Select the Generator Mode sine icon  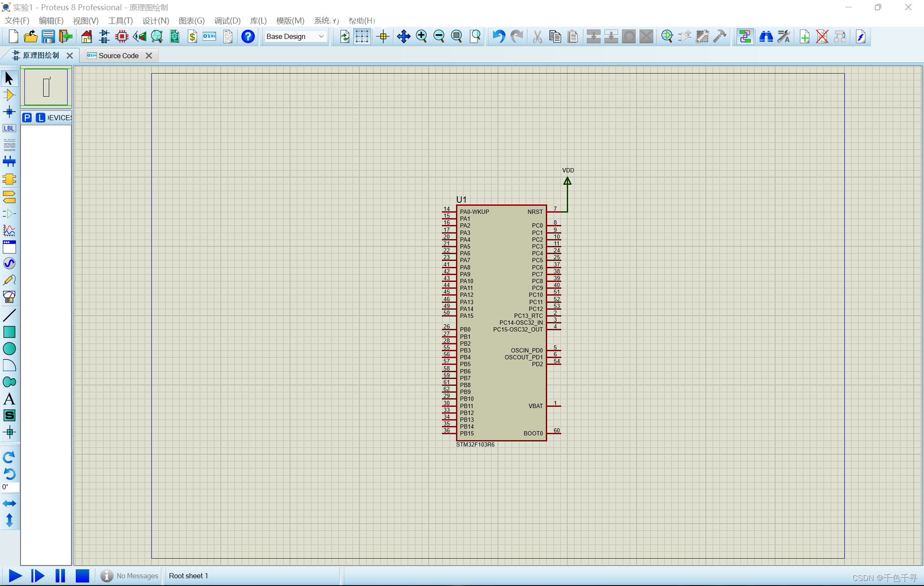coord(9,263)
